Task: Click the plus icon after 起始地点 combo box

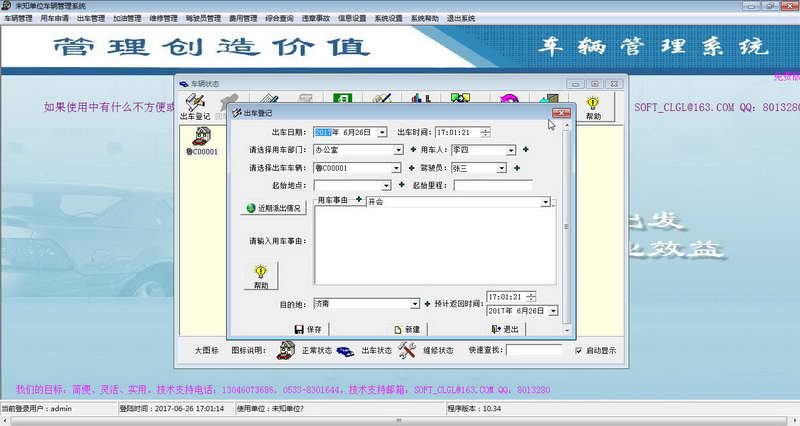Action: [x=402, y=185]
